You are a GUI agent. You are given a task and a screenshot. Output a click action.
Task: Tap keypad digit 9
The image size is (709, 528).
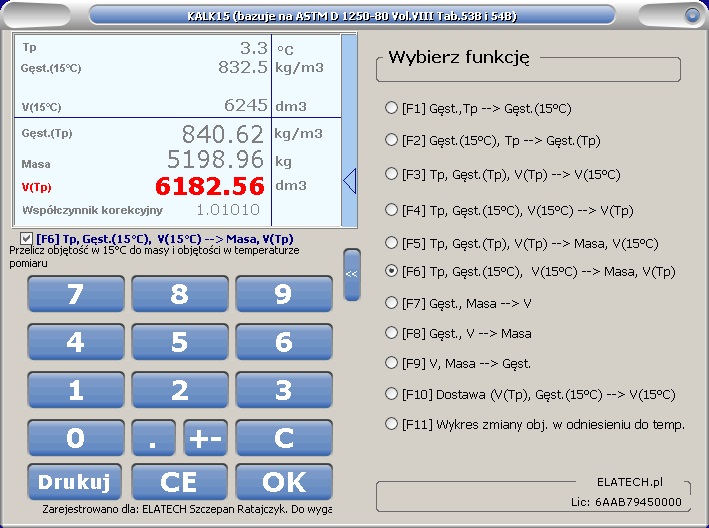click(284, 294)
